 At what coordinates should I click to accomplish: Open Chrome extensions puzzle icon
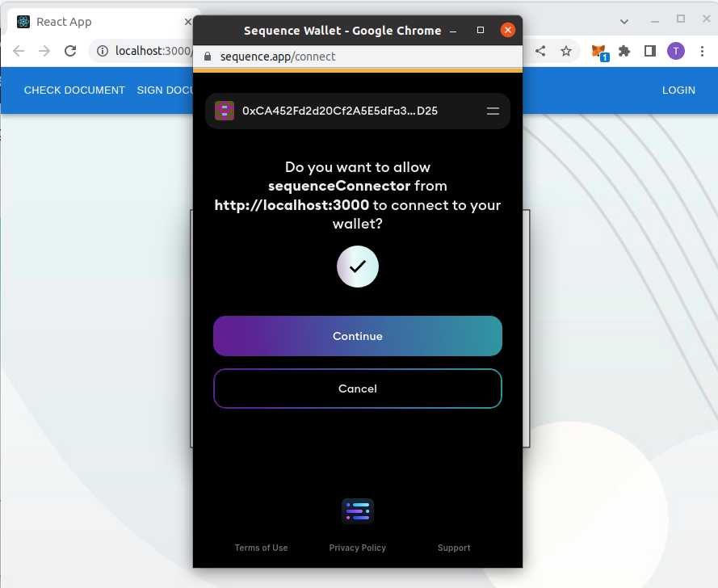click(624, 51)
